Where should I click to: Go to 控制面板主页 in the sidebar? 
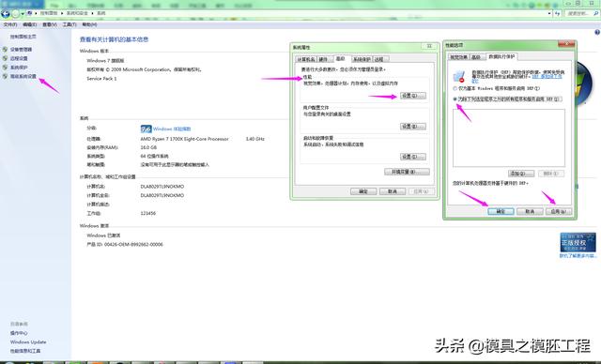(x=23, y=37)
